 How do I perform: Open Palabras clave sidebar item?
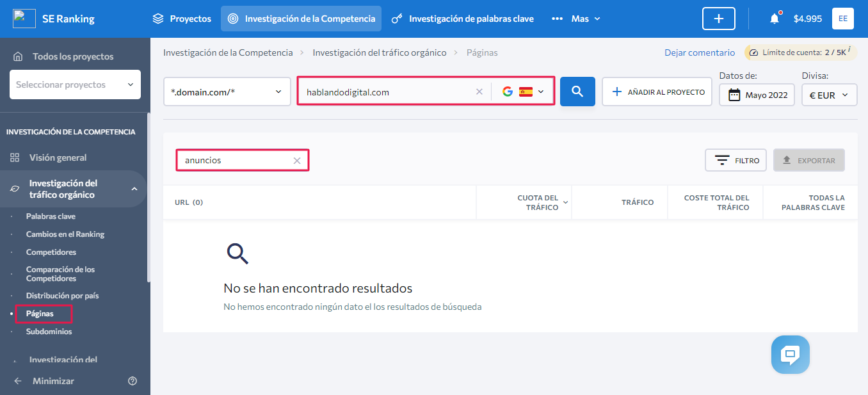[x=51, y=216]
